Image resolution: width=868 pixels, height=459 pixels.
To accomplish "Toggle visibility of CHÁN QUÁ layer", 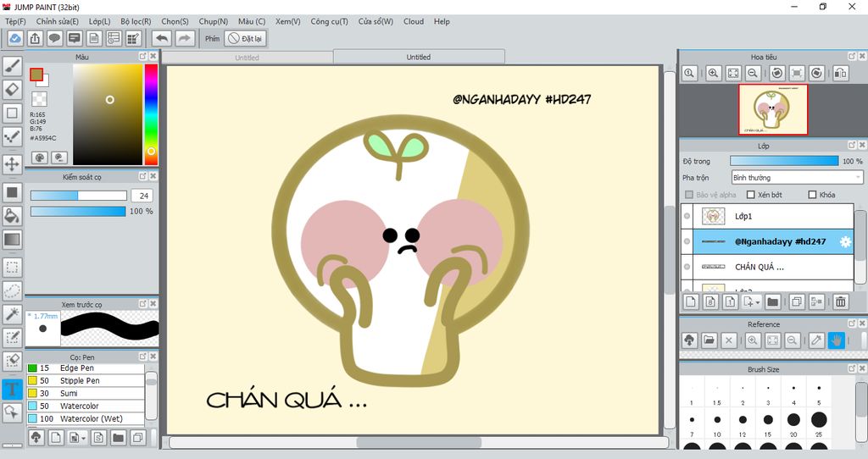I will coord(687,267).
